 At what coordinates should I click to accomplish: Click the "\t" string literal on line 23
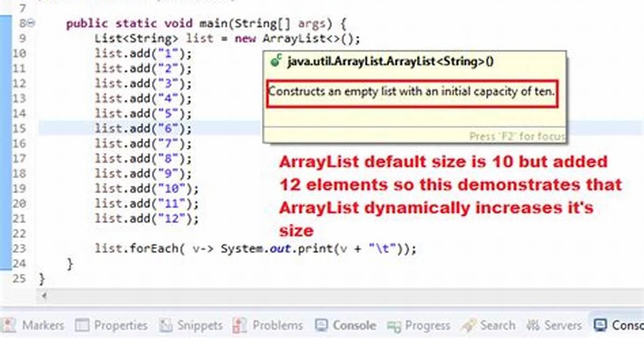382,249
